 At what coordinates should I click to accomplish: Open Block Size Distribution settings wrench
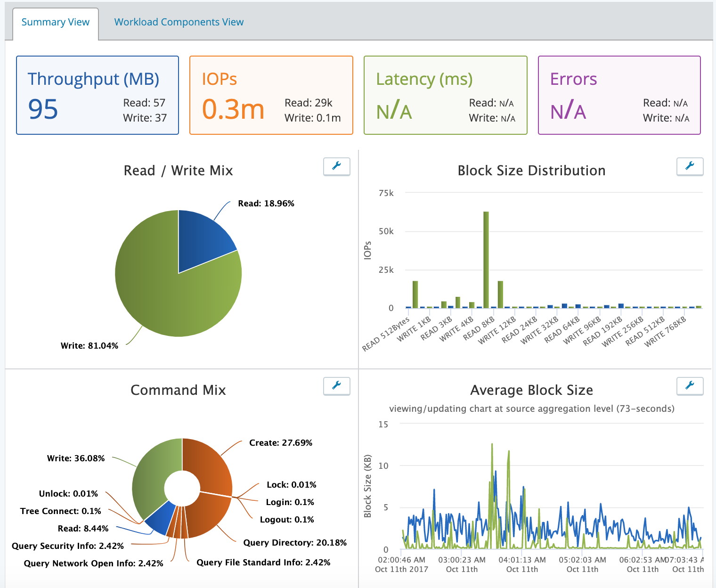690,166
